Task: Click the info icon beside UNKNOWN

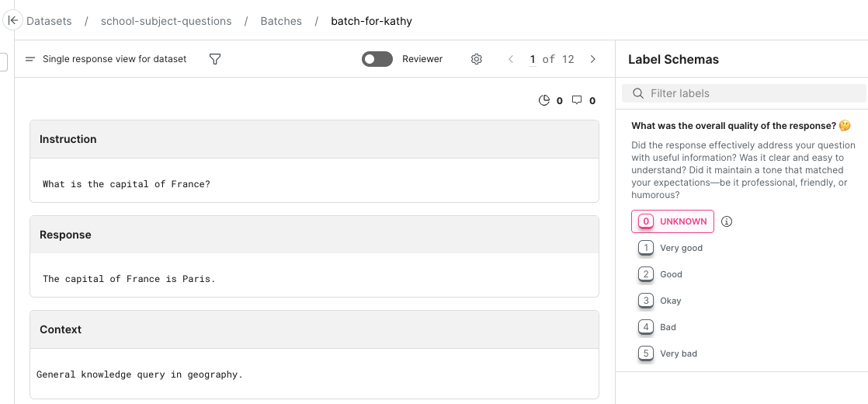Action: 727,221
